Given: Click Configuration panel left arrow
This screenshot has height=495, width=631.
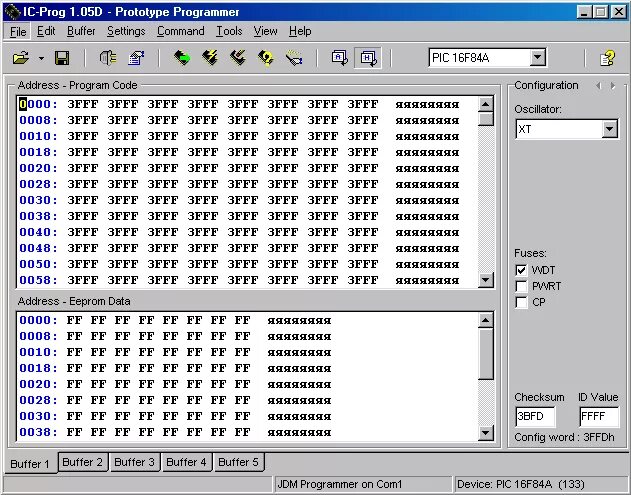Looking at the screenshot, I should (598, 85).
